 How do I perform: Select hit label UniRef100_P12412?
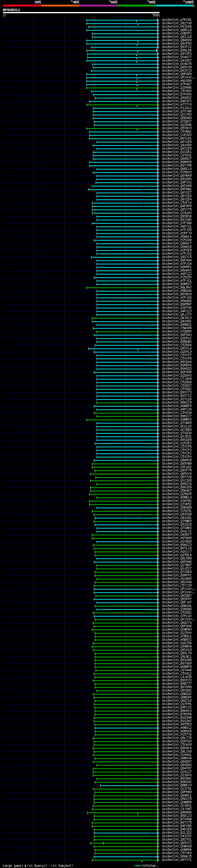tap(177, 108)
